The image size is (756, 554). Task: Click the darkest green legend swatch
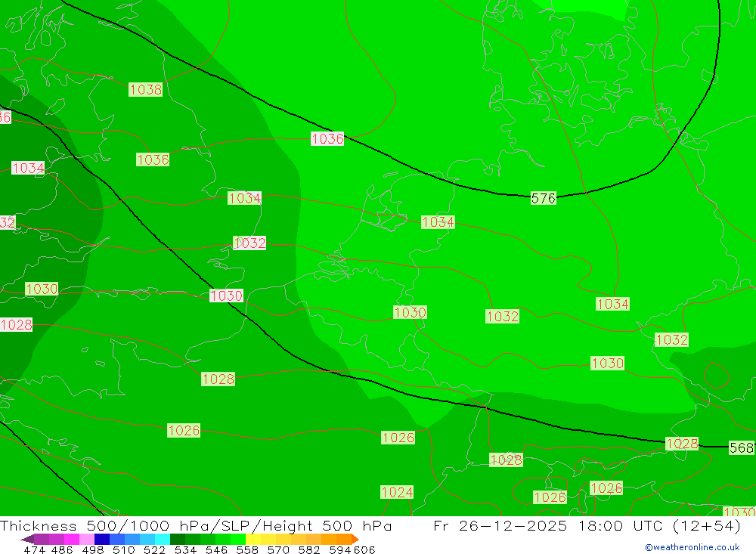(178, 539)
